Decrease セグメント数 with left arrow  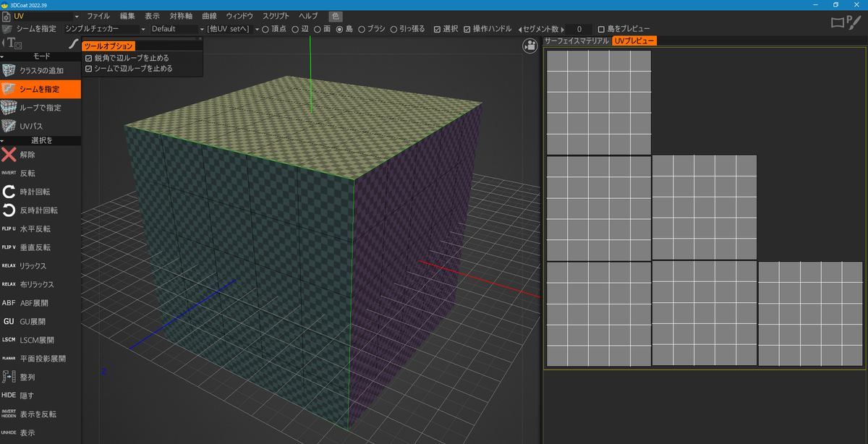(x=522, y=29)
